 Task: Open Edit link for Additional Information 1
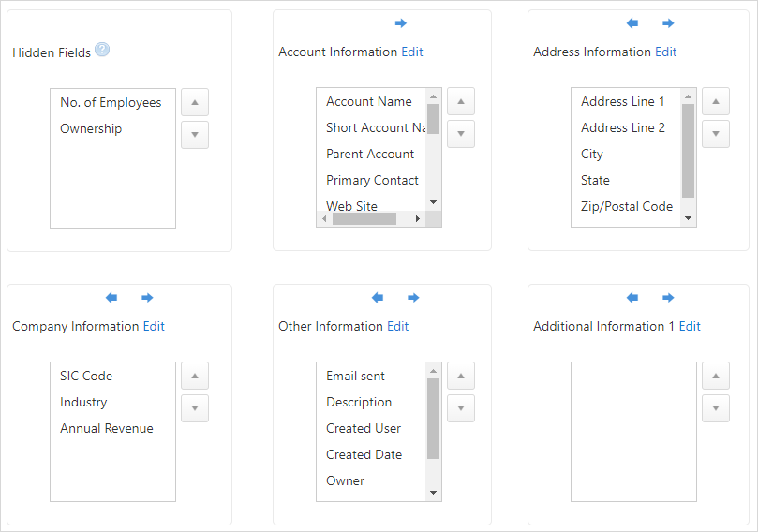click(x=690, y=326)
